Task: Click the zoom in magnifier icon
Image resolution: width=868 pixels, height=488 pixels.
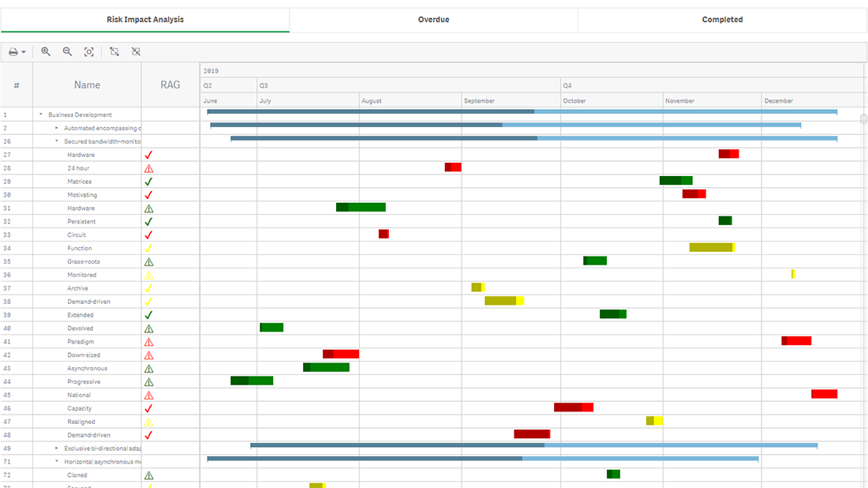Action: 46,52
